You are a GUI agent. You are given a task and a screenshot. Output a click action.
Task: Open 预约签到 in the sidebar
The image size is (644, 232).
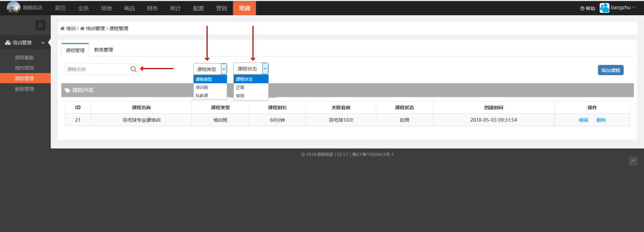25,68
